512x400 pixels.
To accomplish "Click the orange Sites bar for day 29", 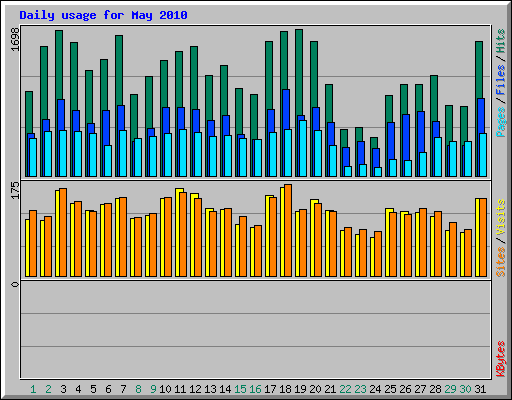I will pos(453,249).
